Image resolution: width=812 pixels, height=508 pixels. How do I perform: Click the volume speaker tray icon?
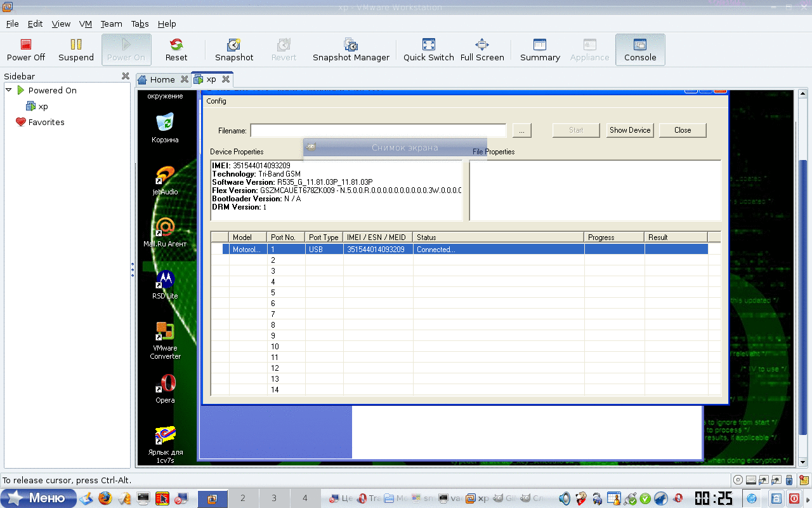click(x=565, y=498)
